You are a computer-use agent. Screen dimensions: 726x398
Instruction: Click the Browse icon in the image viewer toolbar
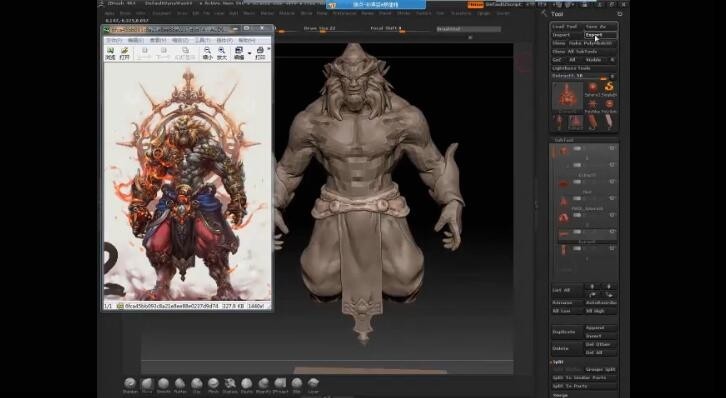pos(110,53)
